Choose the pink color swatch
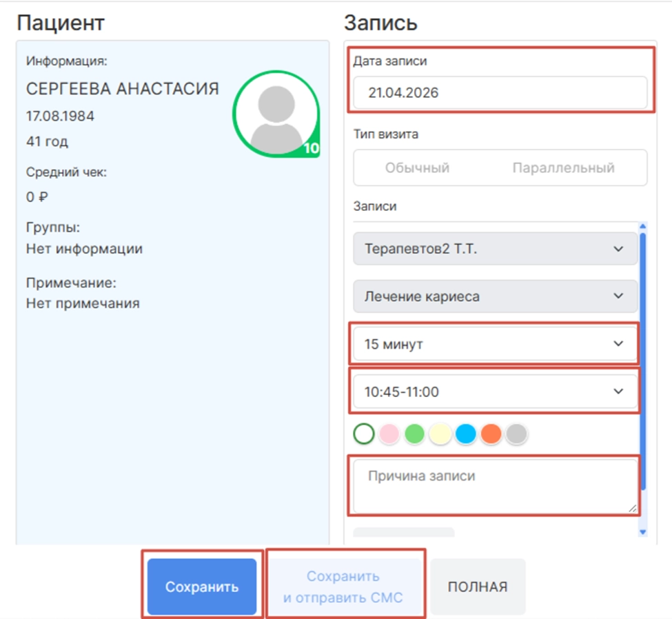This screenshot has width=672, height=619. click(x=389, y=434)
